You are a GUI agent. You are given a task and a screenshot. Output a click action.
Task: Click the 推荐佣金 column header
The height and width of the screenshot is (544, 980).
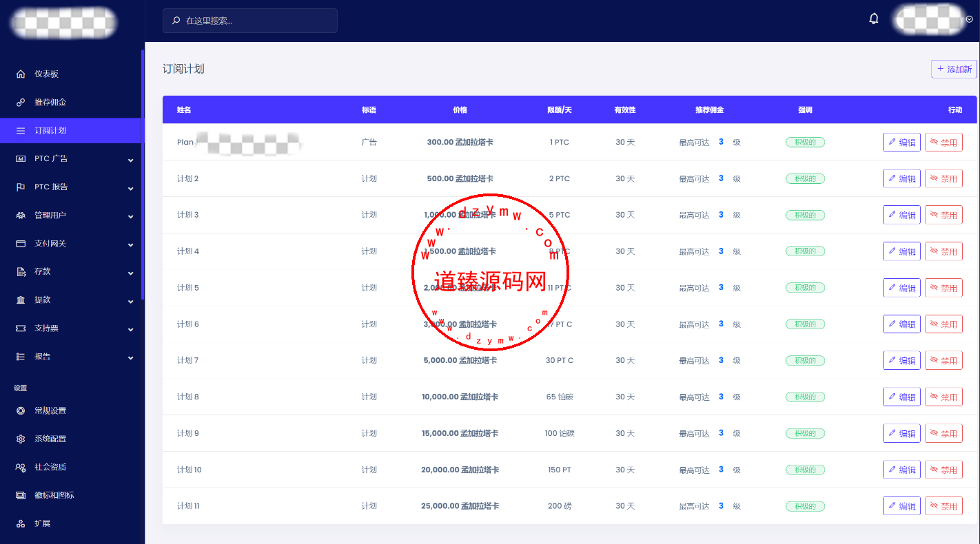709,110
